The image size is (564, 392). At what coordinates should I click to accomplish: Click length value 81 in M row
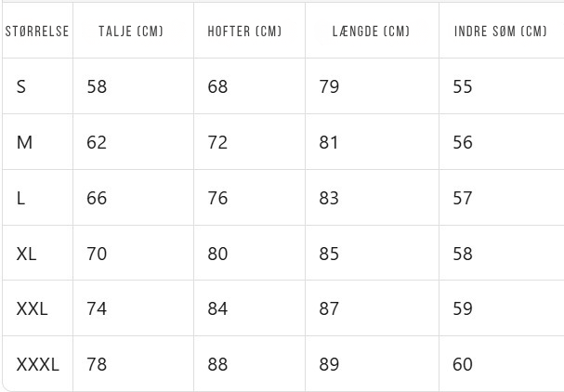click(329, 142)
